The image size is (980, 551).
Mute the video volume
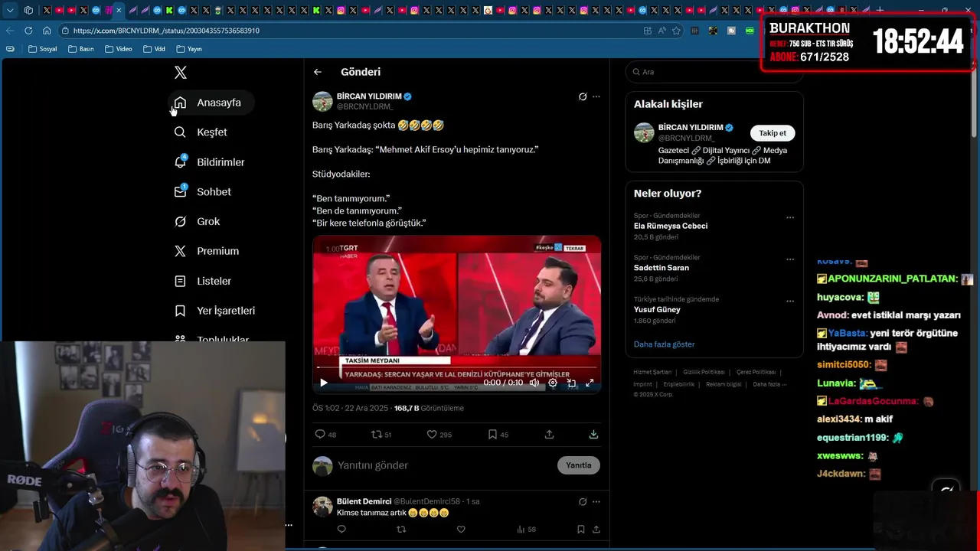click(534, 383)
